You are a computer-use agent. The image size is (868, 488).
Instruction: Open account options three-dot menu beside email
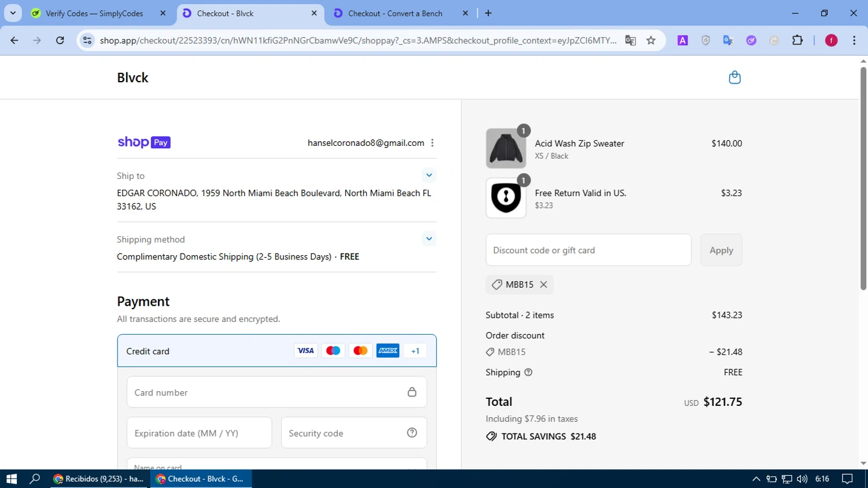click(432, 143)
